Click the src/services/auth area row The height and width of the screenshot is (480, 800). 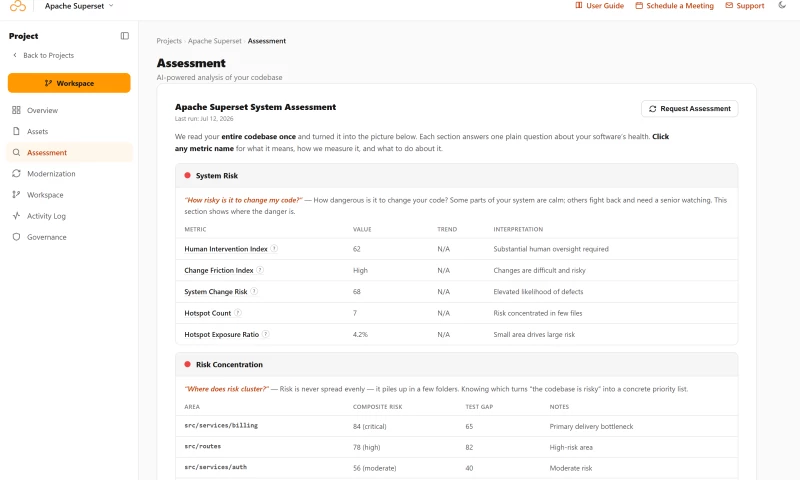pyautogui.click(x=456, y=468)
